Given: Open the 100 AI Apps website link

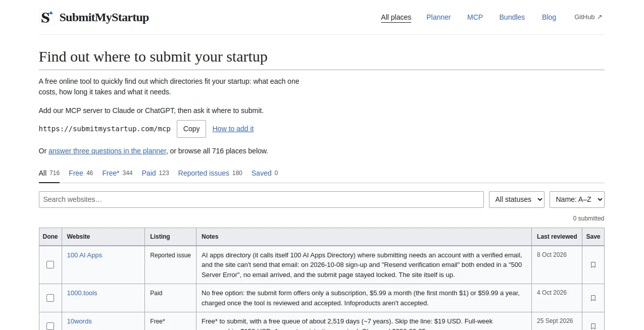Looking at the screenshot, I should (x=84, y=255).
